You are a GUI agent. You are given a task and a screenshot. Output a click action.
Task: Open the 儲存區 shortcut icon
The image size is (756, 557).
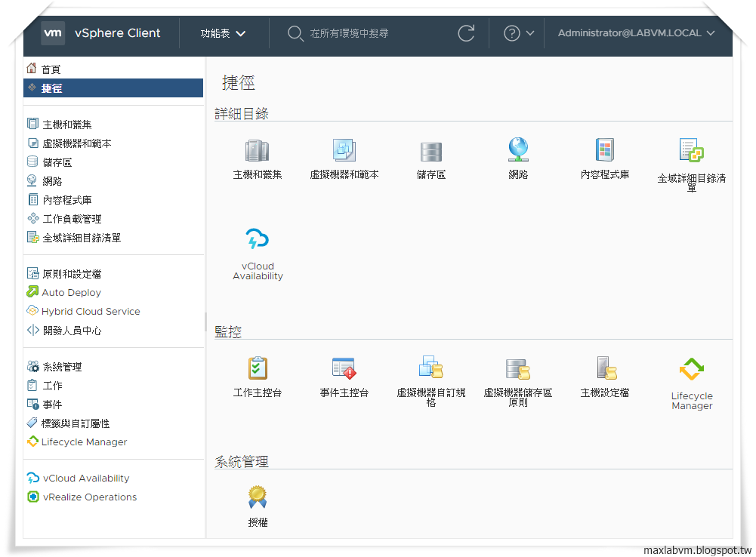pyautogui.click(x=430, y=152)
